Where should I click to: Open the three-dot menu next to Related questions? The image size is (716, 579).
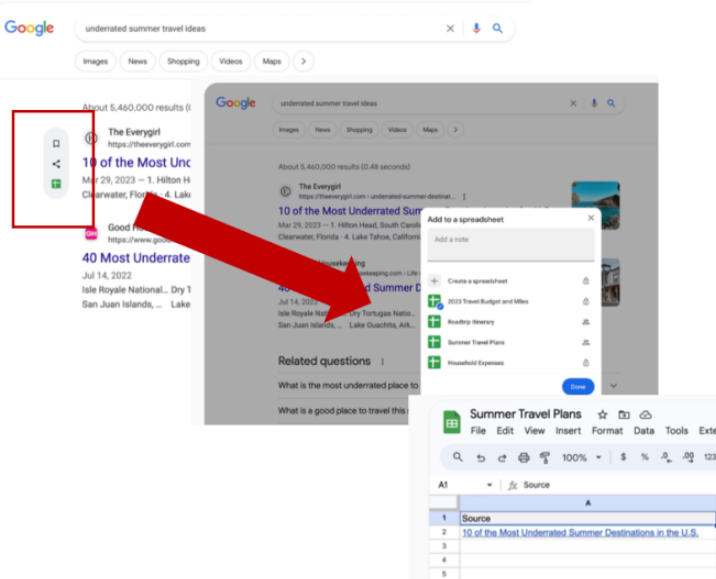[383, 362]
